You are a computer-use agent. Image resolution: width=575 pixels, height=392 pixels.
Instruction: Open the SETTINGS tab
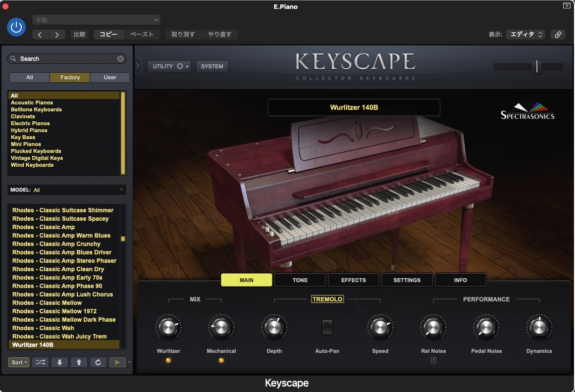pos(407,280)
